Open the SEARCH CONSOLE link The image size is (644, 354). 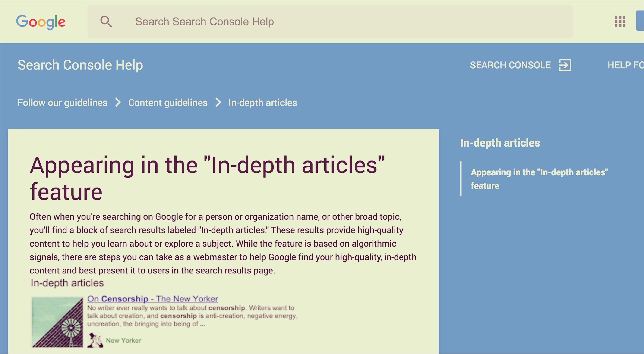pos(510,65)
